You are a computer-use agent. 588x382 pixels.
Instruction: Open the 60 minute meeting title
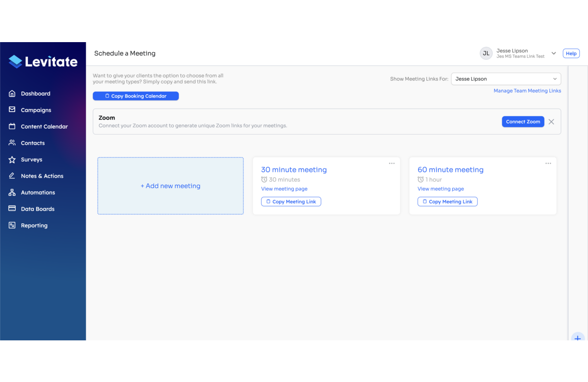click(x=450, y=169)
